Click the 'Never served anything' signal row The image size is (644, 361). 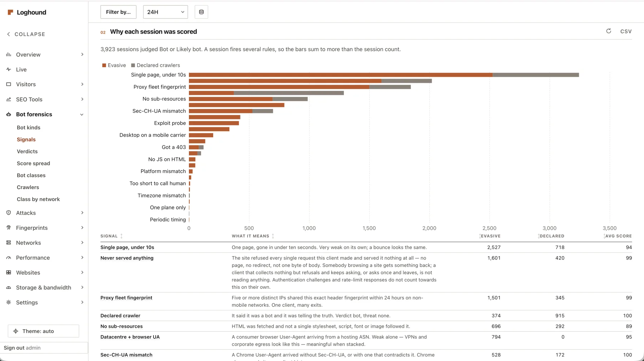127,258
